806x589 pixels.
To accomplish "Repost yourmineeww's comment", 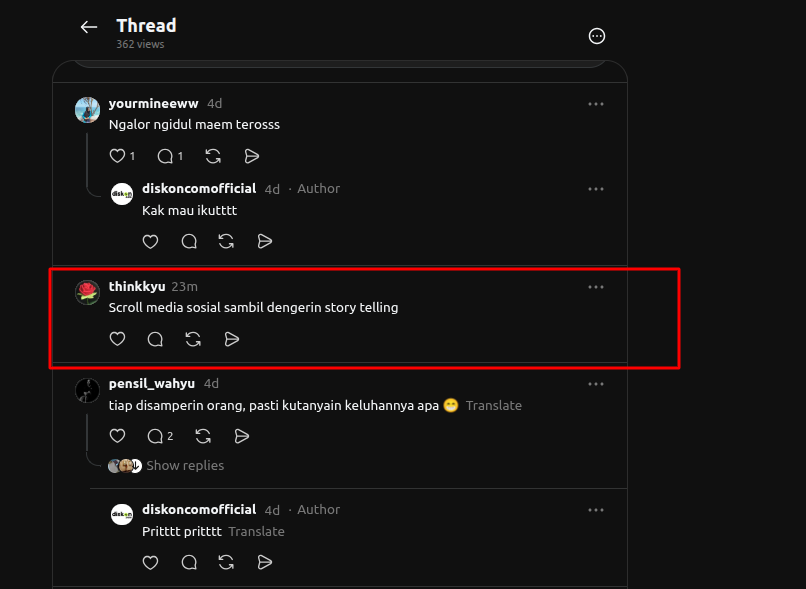I will point(213,156).
